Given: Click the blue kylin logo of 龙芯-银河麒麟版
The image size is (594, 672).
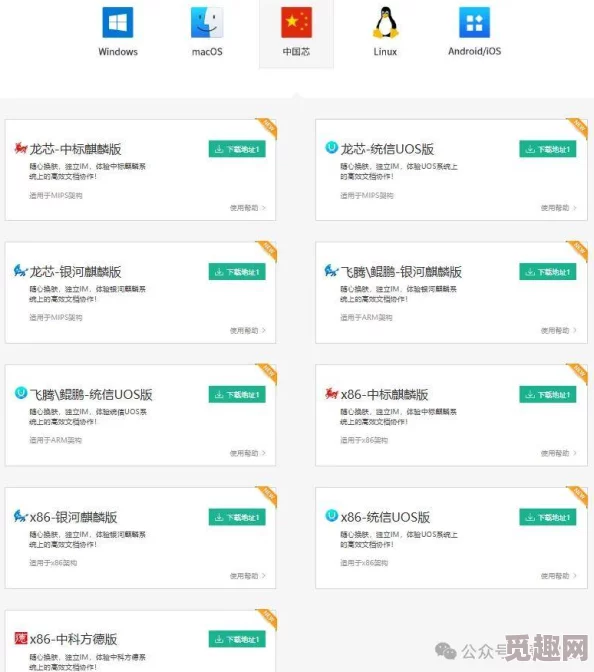Looking at the screenshot, I should pyautogui.click(x=20, y=270).
